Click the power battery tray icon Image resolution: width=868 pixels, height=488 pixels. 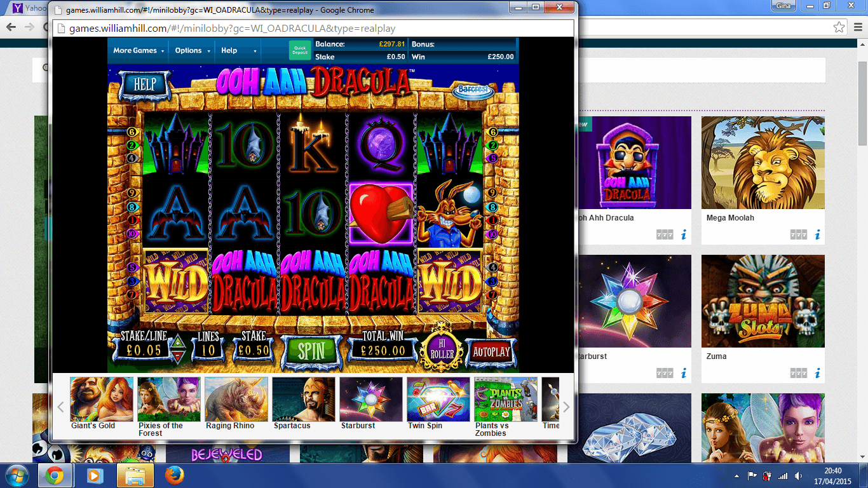[x=767, y=475]
